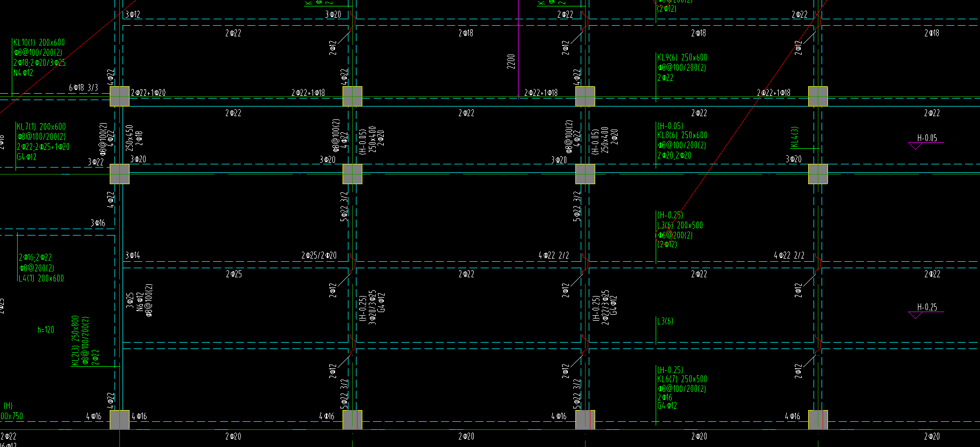
Task: Click the "h=120" slab thickness text
Action: 45,330
